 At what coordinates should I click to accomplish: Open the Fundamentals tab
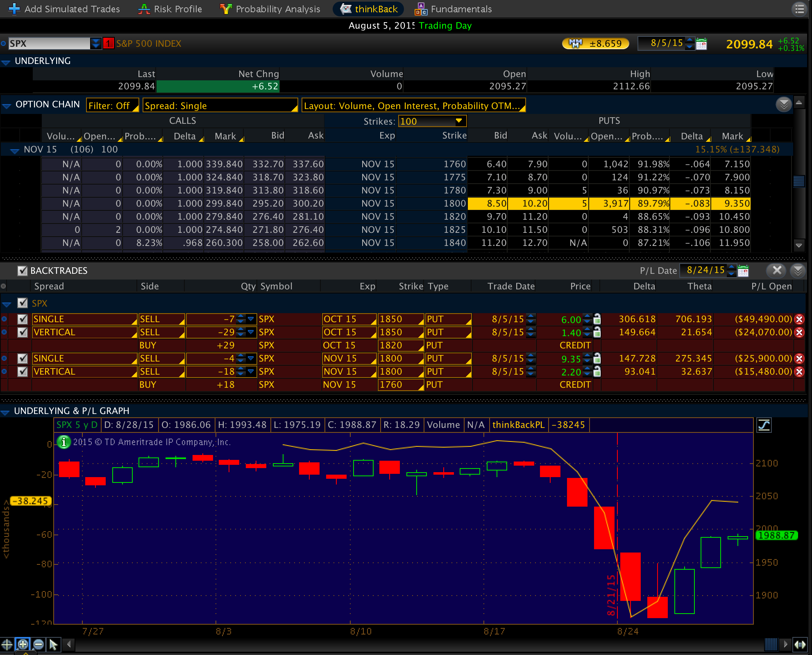pos(453,9)
